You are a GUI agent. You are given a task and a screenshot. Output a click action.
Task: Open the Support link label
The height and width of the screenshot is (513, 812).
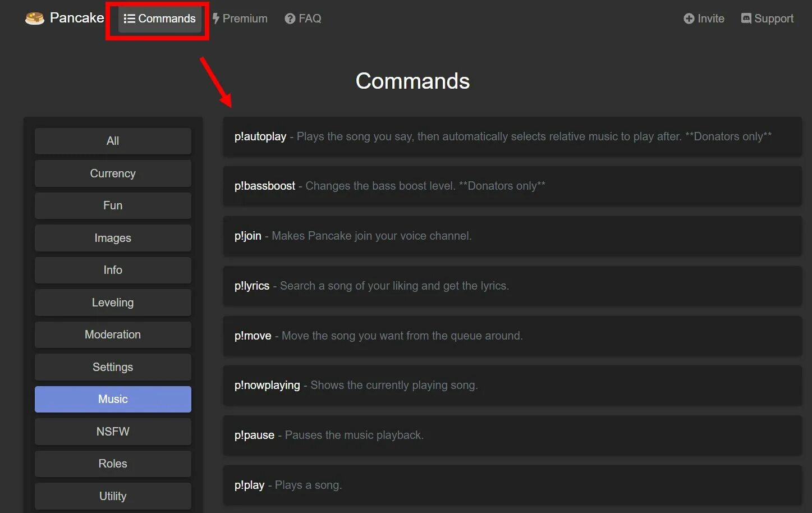774,19
